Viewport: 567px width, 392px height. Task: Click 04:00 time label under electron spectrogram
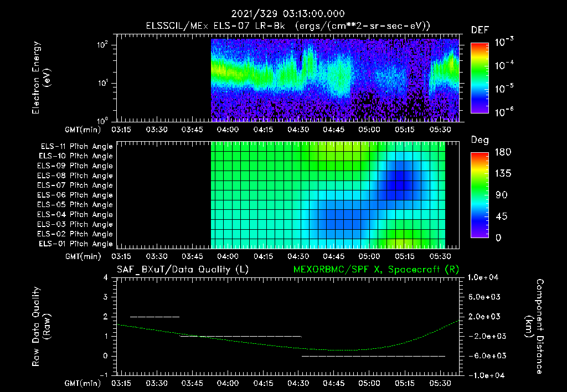pos(228,130)
